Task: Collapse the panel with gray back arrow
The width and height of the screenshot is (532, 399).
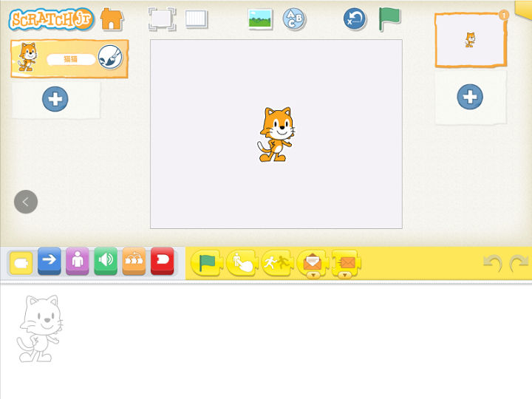Action: [26, 202]
